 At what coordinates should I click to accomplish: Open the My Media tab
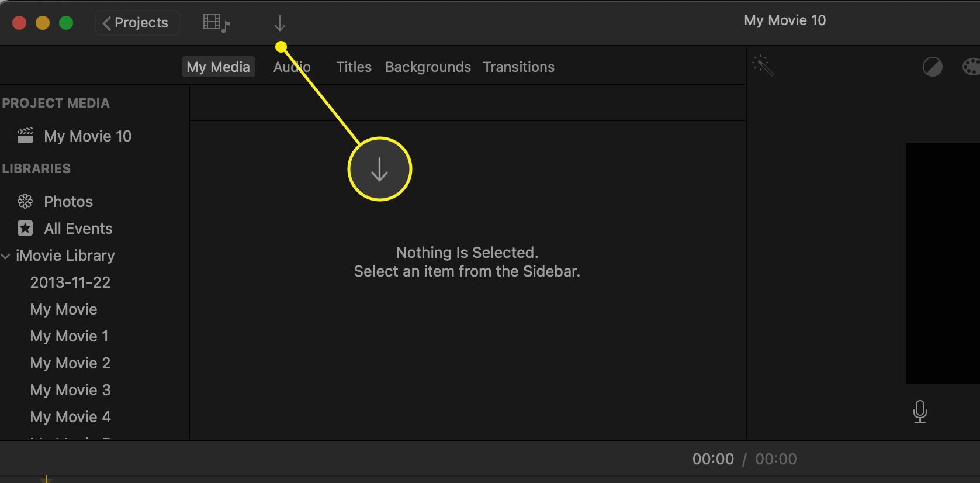218,67
